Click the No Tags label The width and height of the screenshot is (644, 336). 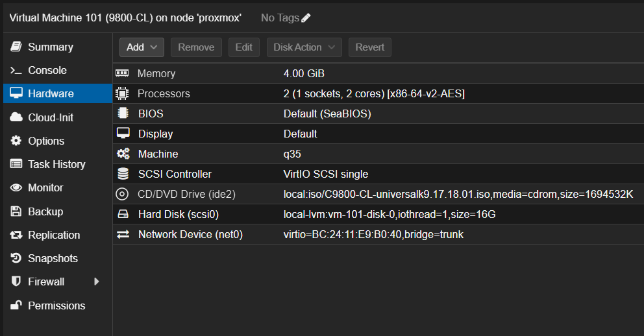click(280, 18)
